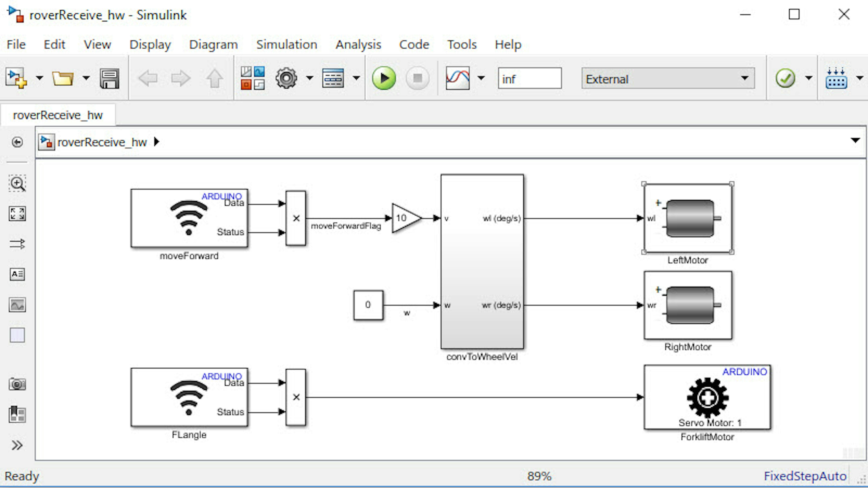The width and height of the screenshot is (868, 488).
Task: Select the Annotation text tool icon
Action: [x=17, y=274]
